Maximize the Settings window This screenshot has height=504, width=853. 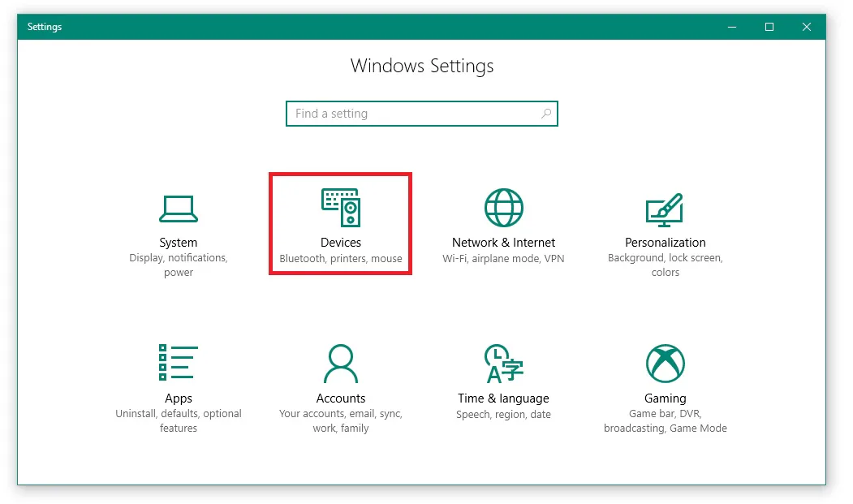769,27
